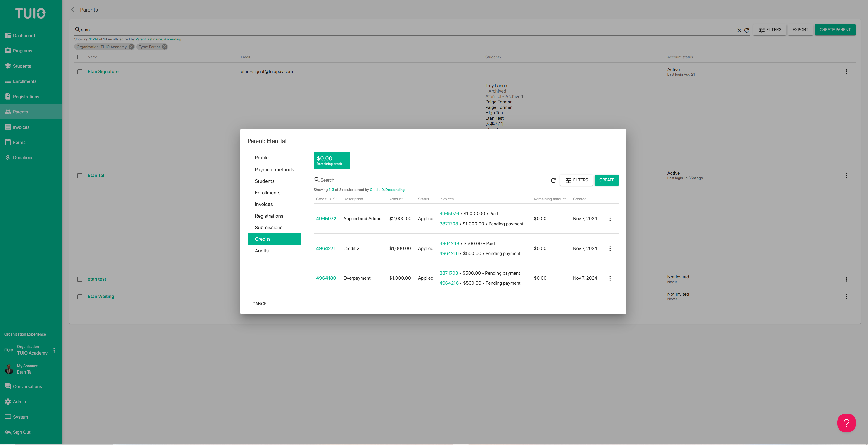Click the Donations dollar icon
Screen dimensions: 868x445
click(x=8, y=157)
